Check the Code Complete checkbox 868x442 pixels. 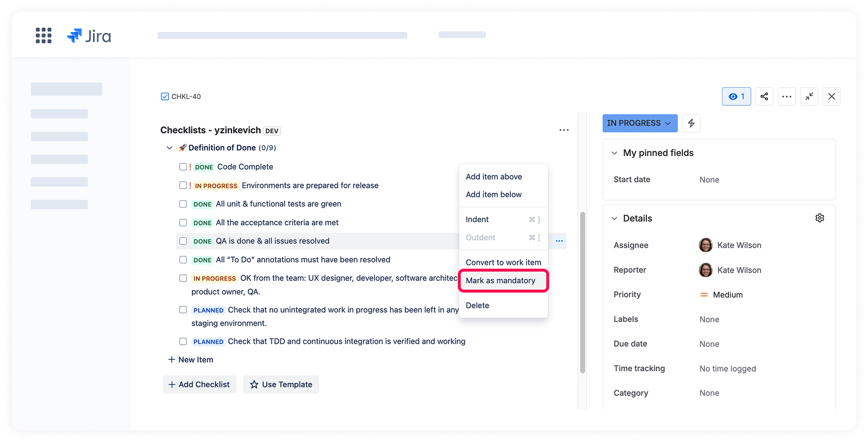183,167
